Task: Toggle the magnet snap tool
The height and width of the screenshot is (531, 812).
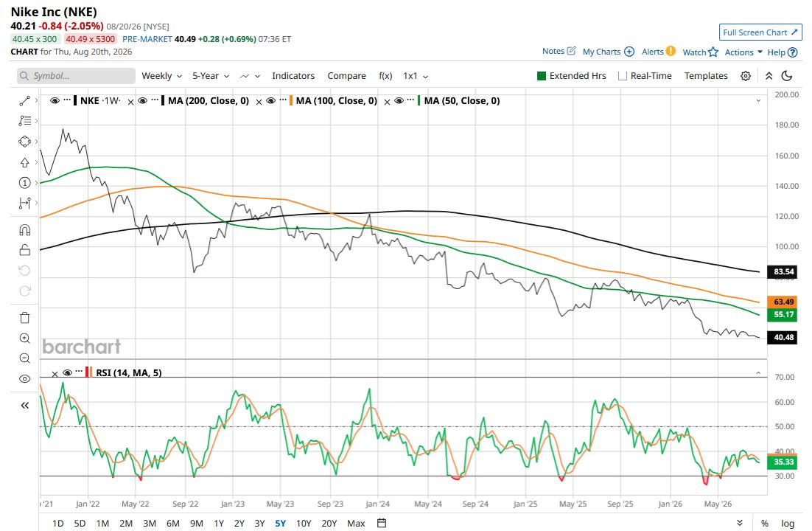Action: (24, 229)
